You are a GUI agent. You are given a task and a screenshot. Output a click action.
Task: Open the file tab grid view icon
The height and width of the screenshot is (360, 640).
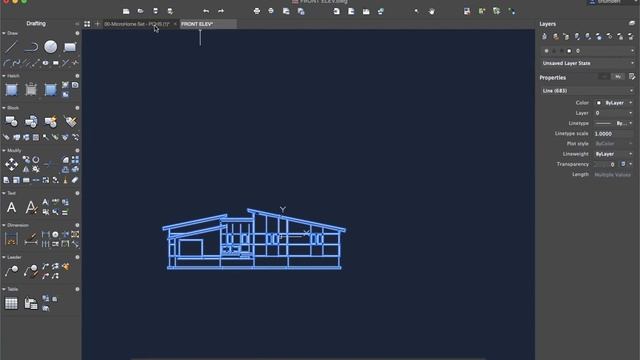tap(87, 24)
